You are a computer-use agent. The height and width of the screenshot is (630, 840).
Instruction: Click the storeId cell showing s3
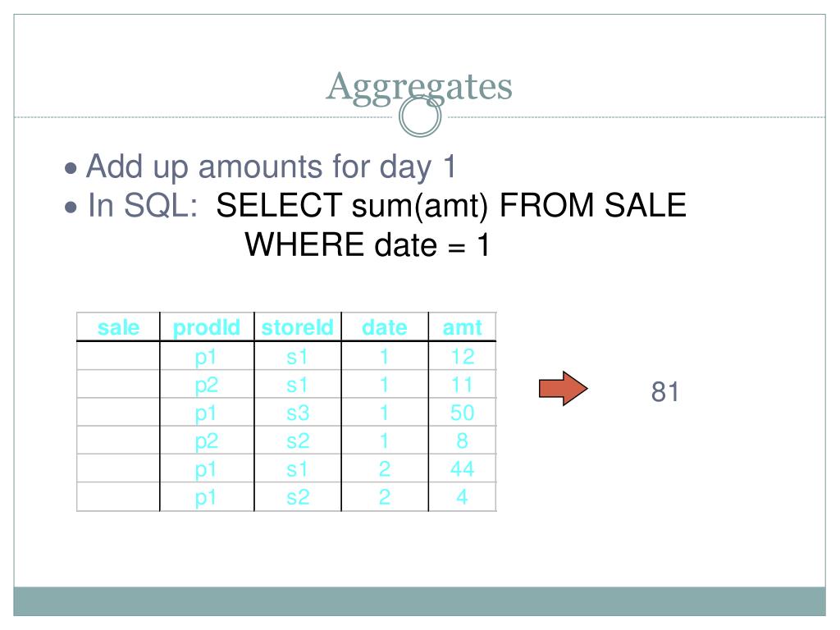click(297, 413)
